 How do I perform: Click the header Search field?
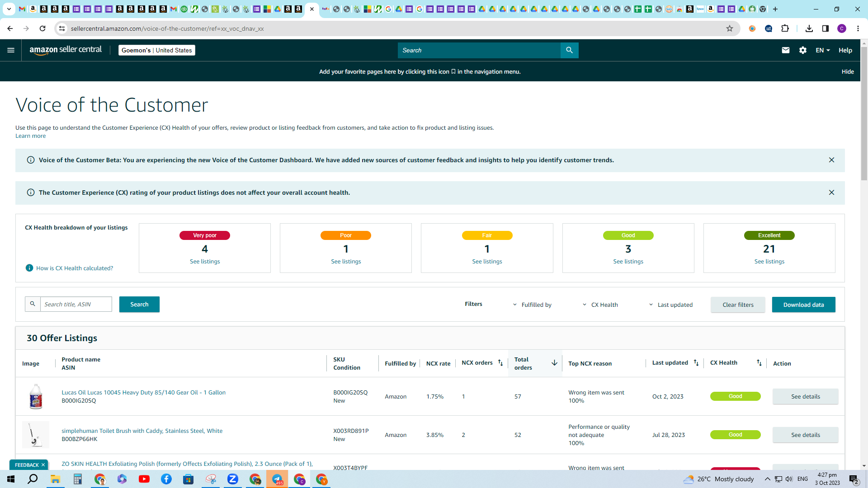pyautogui.click(x=479, y=50)
